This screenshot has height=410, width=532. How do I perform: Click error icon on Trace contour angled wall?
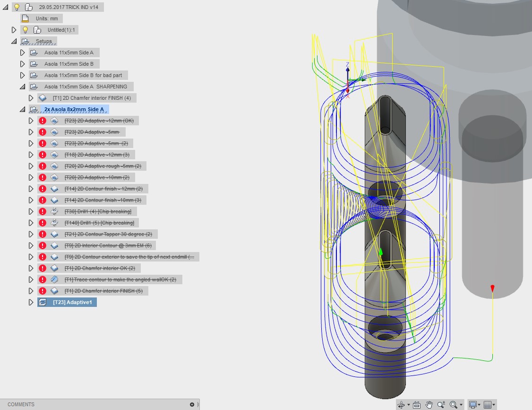(x=43, y=279)
